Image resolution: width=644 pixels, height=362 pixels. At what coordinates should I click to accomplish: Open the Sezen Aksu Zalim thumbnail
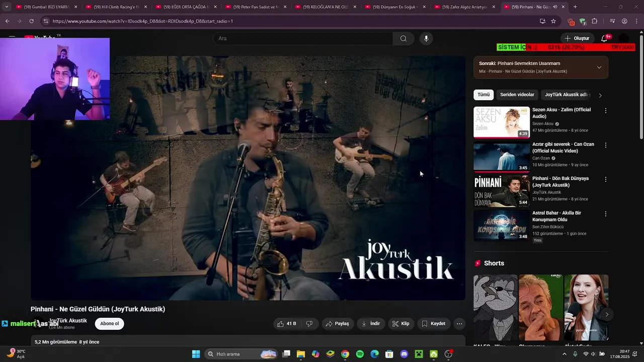[502, 122]
